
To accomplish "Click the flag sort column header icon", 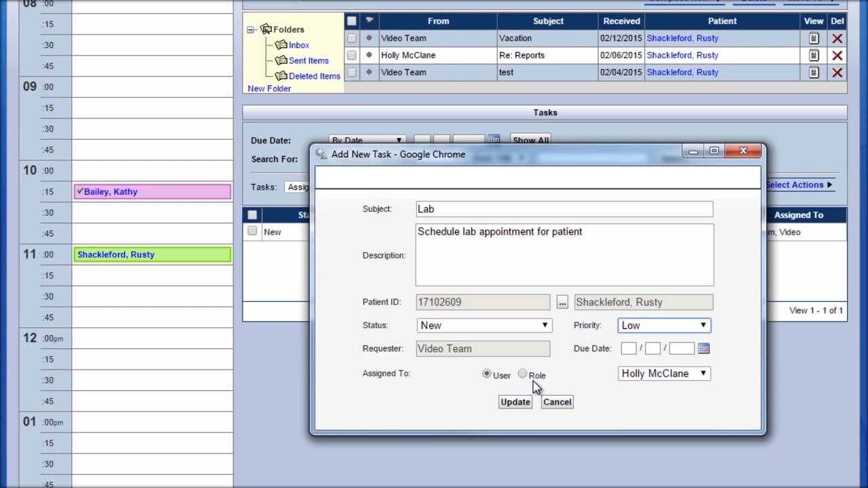I will [x=369, y=21].
